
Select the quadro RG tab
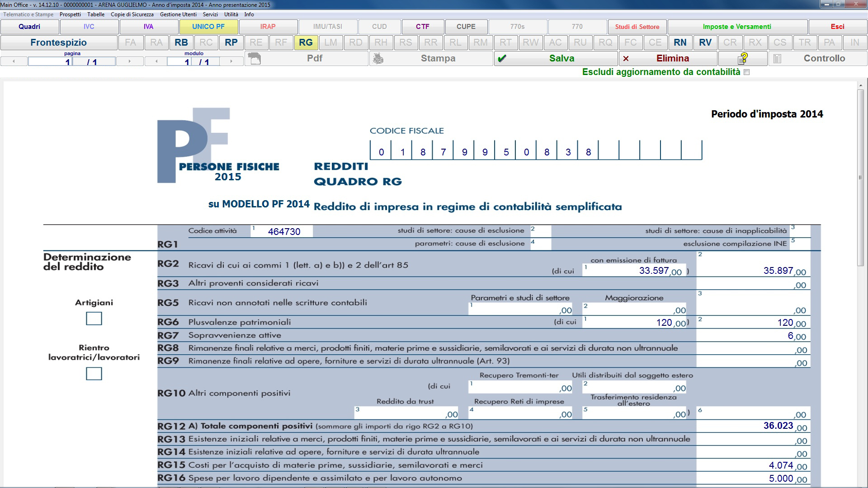(306, 42)
